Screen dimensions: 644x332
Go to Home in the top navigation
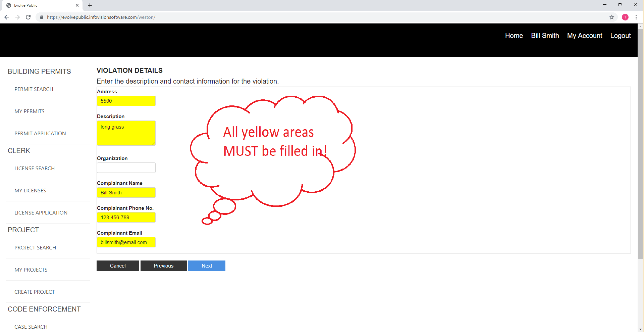514,36
